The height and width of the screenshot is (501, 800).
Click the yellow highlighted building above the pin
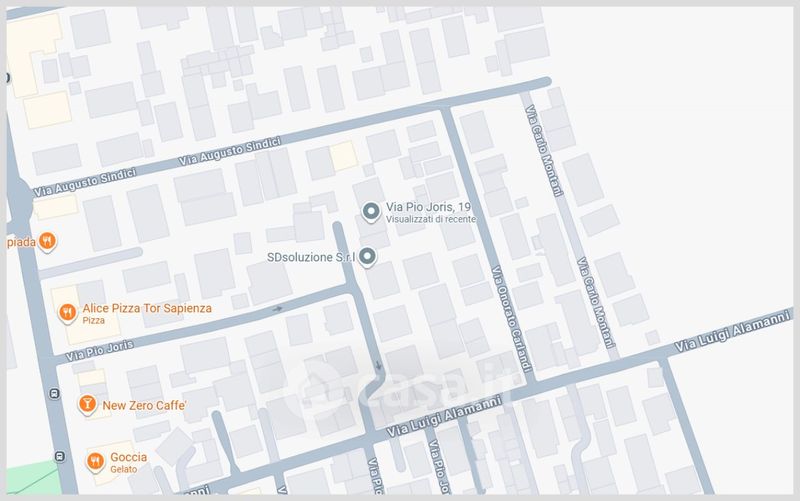[x=343, y=155]
